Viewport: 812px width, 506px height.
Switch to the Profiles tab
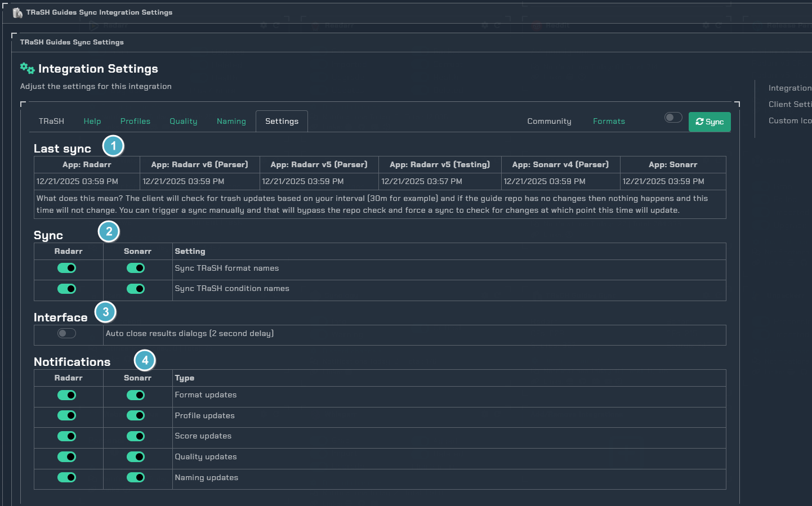pos(135,120)
